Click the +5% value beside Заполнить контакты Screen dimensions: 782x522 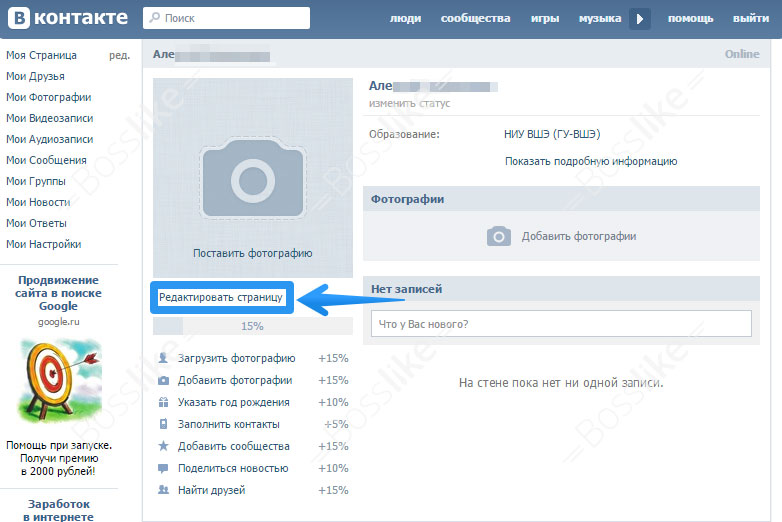[336, 424]
